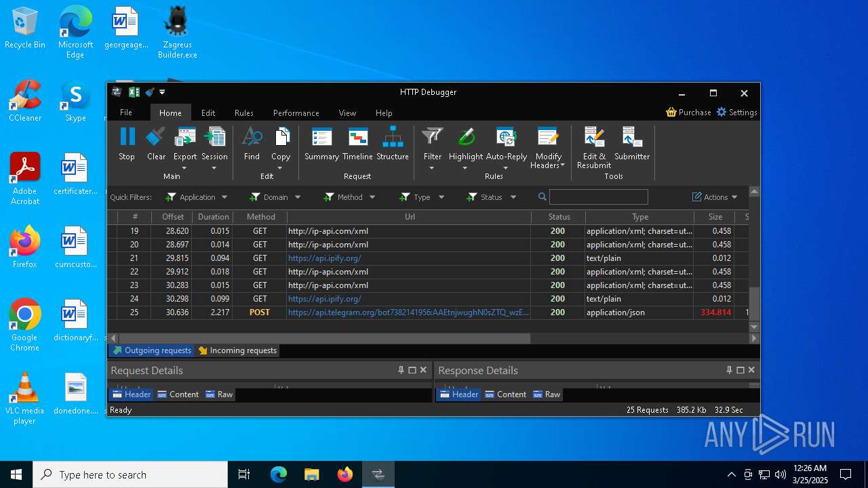
Task: Open quick access toolbar customize arrow
Action: 162,92
